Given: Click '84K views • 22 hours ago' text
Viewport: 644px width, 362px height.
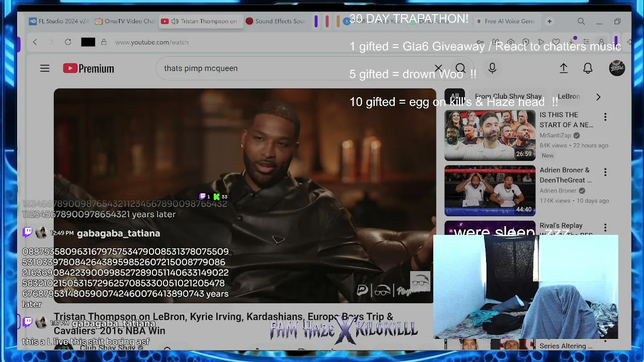Looking at the screenshot, I should click(574, 146).
